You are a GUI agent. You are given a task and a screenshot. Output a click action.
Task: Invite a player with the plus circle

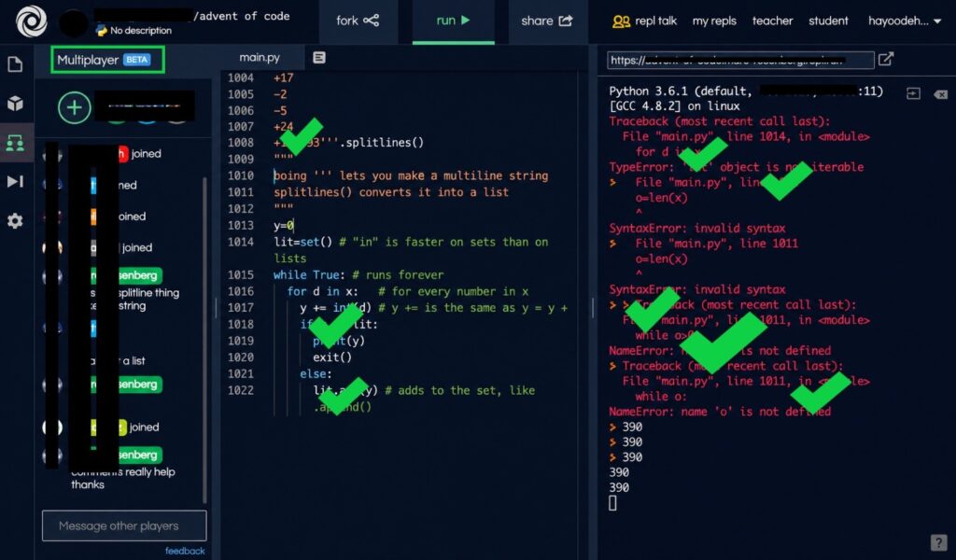[x=75, y=108]
